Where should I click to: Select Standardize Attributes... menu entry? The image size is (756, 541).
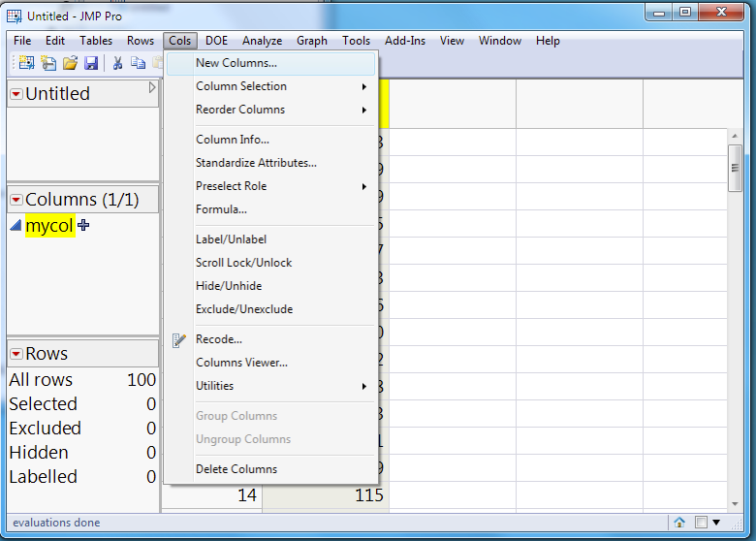271,163
